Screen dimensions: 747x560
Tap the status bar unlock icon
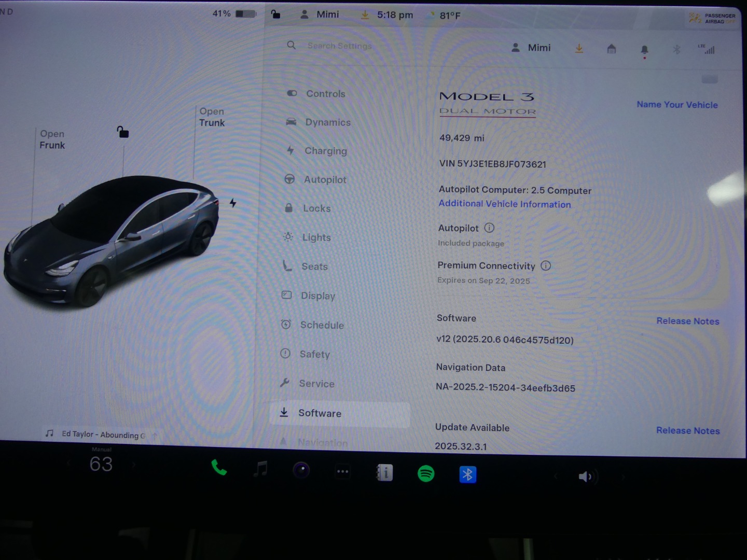pos(275,14)
